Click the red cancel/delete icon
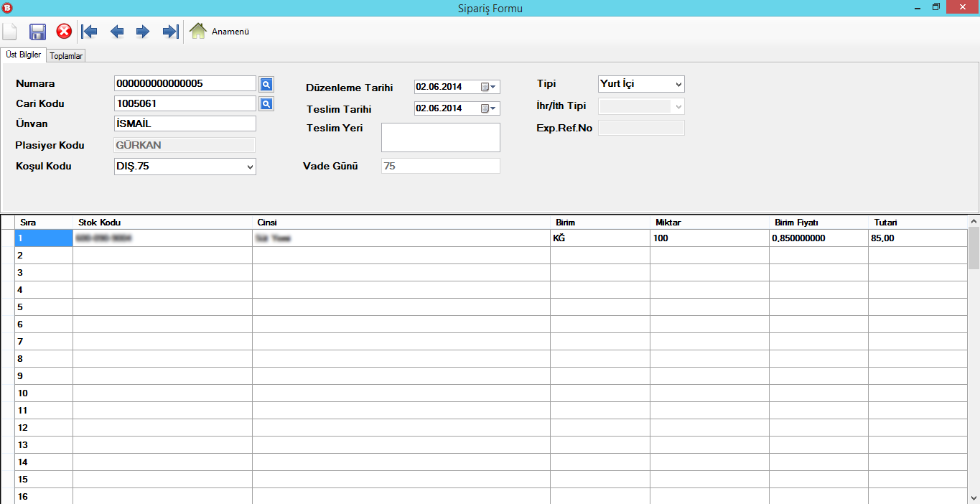 pyautogui.click(x=64, y=32)
